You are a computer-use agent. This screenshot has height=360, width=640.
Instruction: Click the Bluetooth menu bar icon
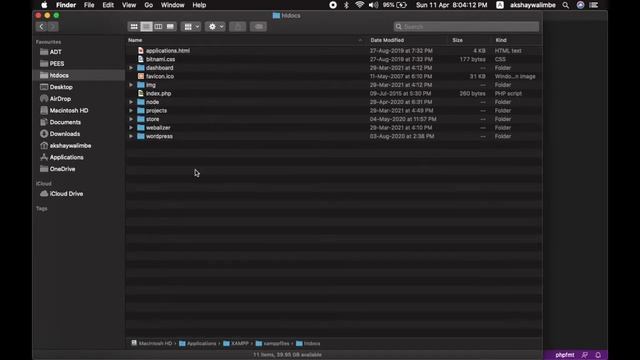point(346,5)
